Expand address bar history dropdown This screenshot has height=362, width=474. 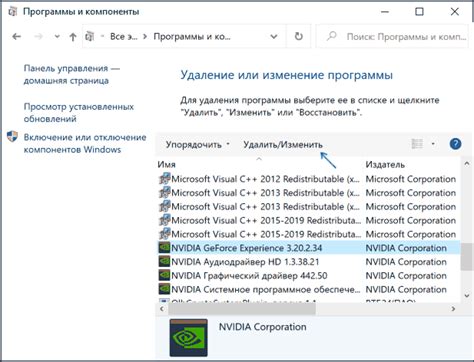(274, 37)
